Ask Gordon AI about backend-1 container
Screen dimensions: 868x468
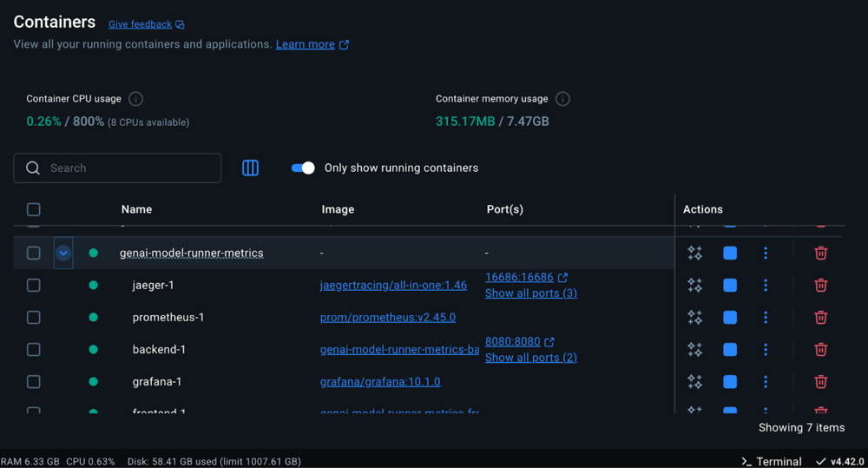coord(694,350)
